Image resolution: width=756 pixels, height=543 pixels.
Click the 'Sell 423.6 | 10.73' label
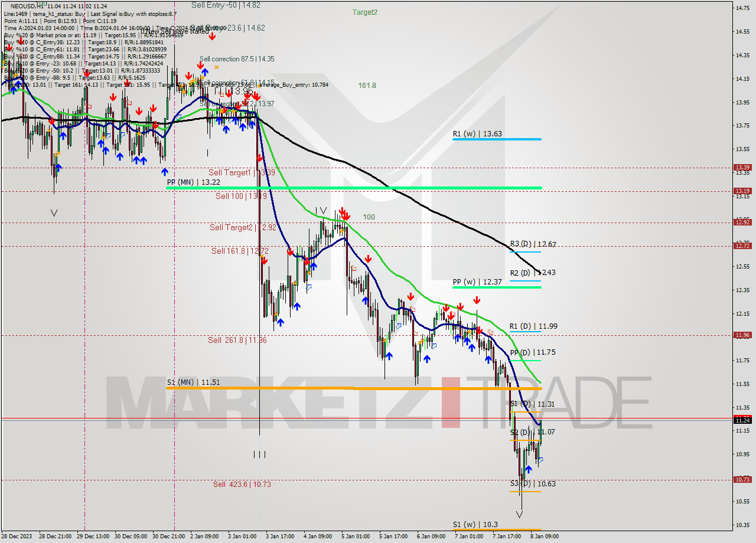click(242, 485)
